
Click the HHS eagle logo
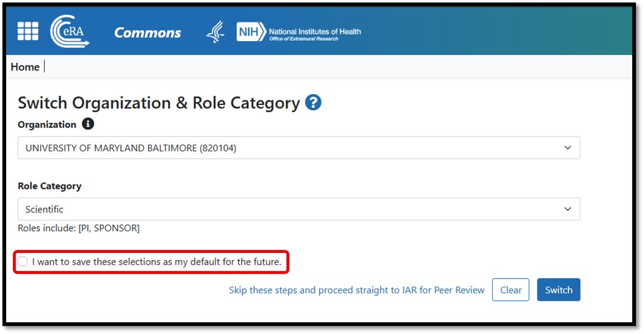[x=215, y=32]
